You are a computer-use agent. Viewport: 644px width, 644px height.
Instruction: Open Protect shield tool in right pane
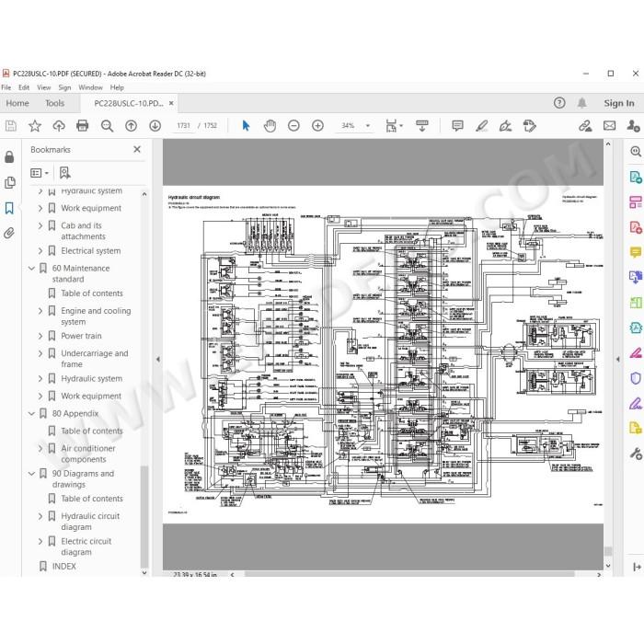(636, 378)
